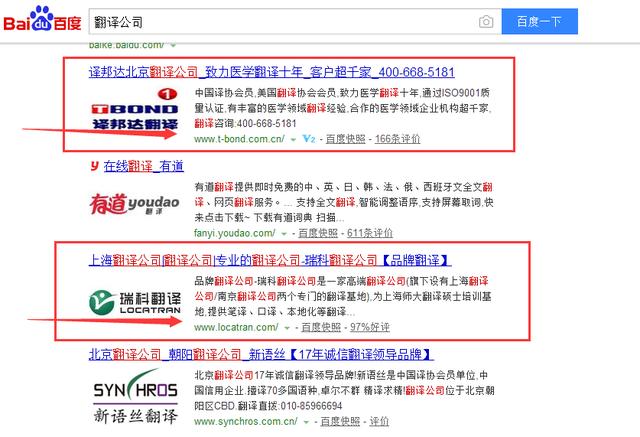Click the Baidu logo

(42, 19)
